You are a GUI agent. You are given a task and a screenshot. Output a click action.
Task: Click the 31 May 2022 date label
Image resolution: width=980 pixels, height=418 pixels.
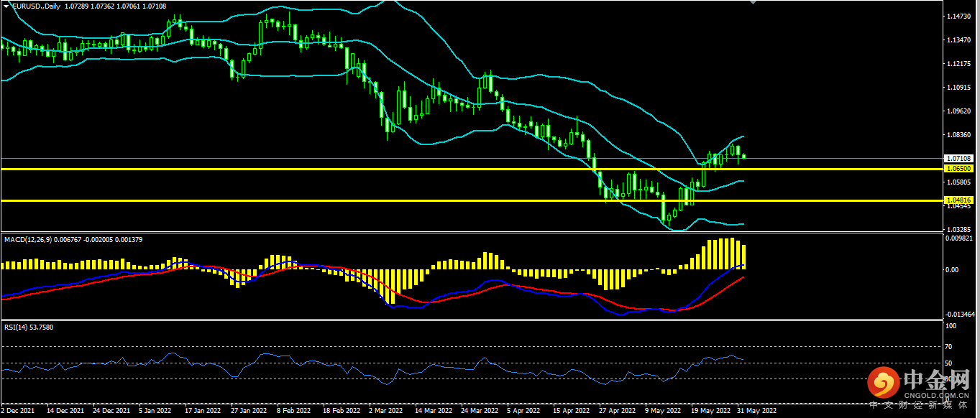[759, 412]
